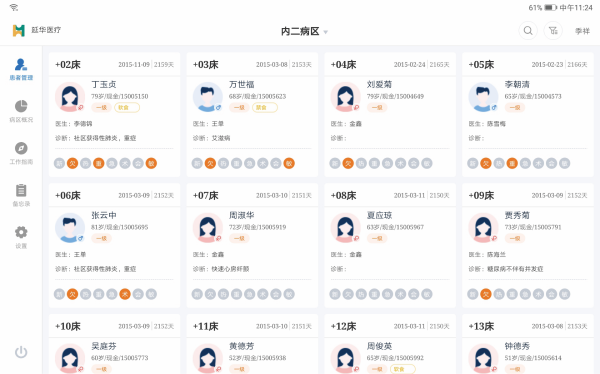Click the grey 新 badge on bed 07
Image resolution: width=600 pixels, height=374 pixels.
pyautogui.click(x=197, y=294)
